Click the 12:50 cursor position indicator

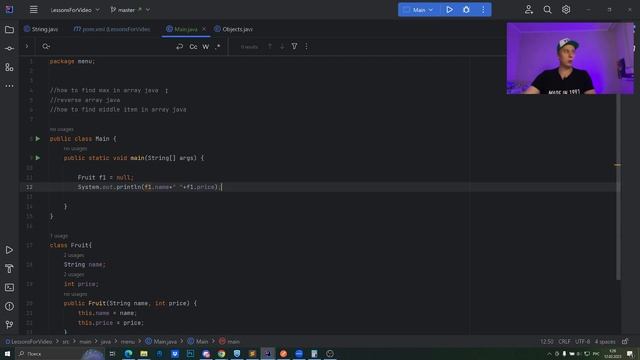coord(547,341)
